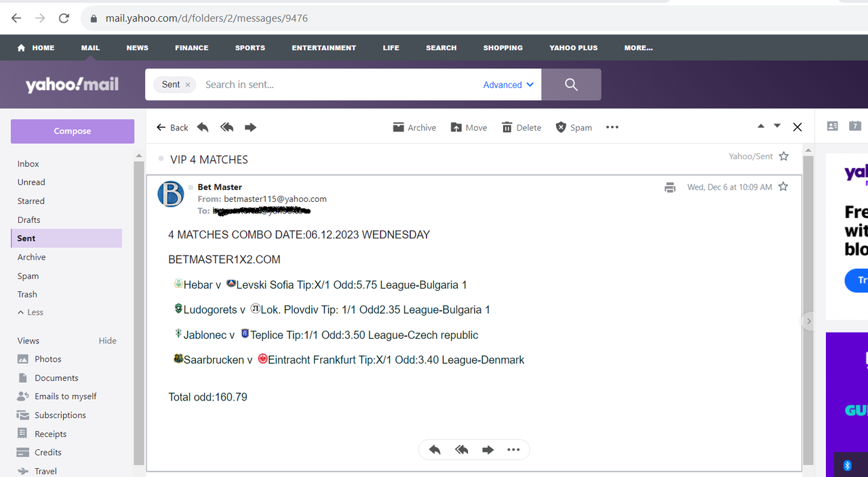This screenshot has width=868, height=477.
Task: Expand the right ad panel chevron
Action: [x=808, y=322]
